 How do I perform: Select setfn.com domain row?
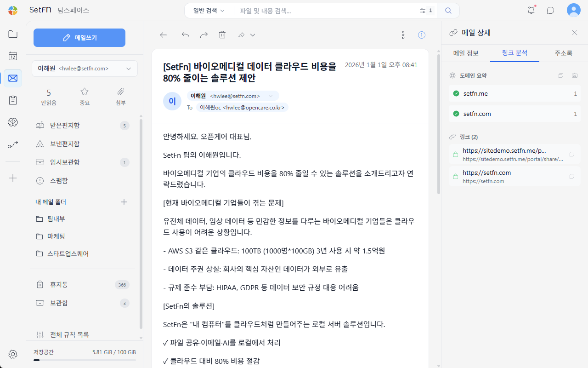(514, 114)
